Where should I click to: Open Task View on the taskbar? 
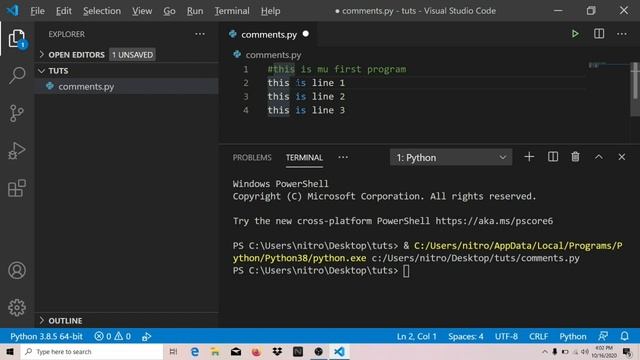(173, 351)
